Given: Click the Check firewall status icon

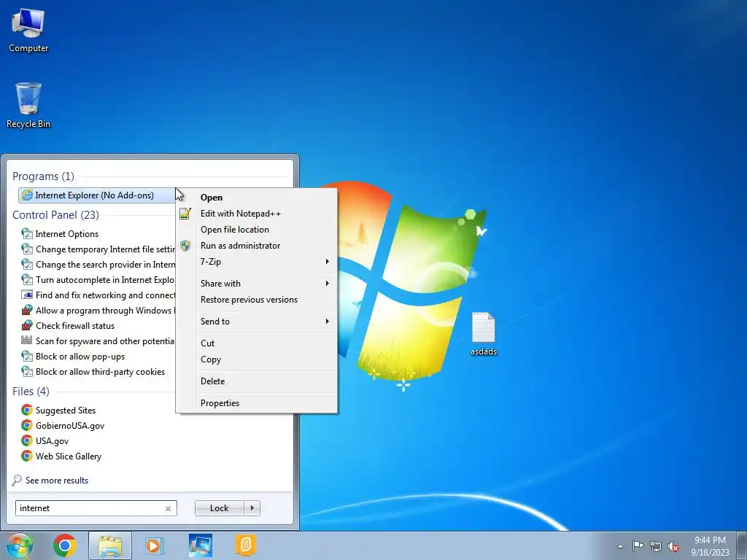Looking at the screenshot, I should 27,326.
